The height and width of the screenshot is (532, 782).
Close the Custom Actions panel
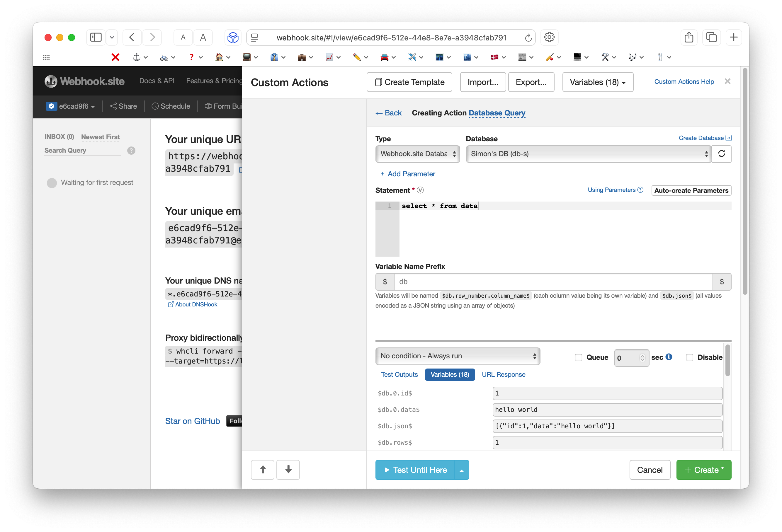click(727, 81)
